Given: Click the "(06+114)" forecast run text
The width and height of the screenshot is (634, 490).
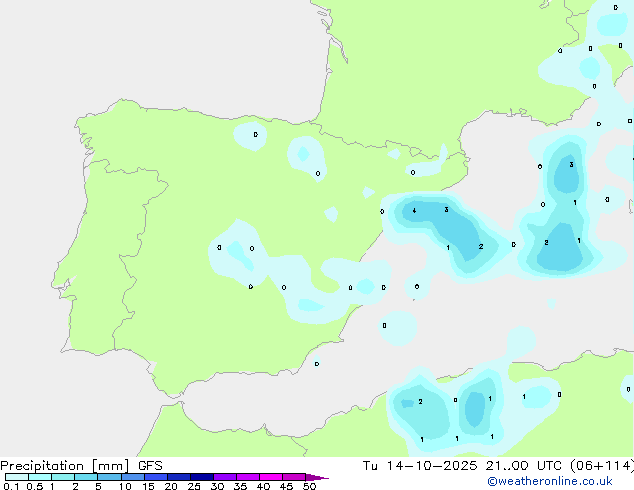Looking at the screenshot, I should pyautogui.click(x=602, y=466).
